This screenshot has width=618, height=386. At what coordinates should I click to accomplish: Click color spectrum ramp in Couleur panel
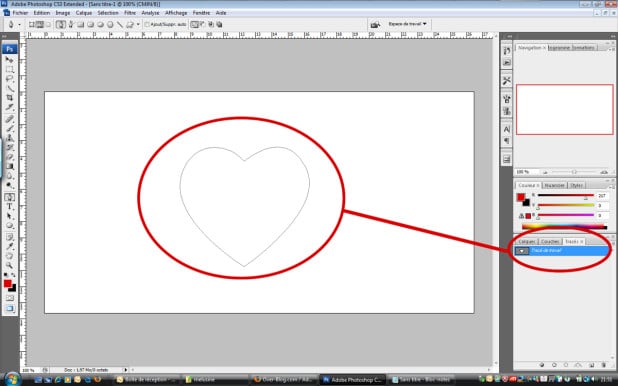(564, 227)
